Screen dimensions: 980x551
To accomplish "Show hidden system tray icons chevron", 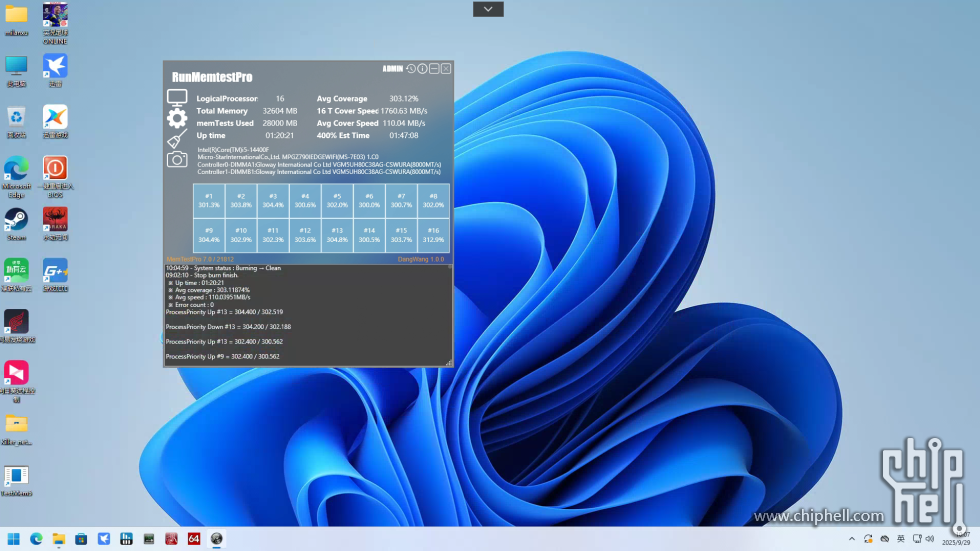I will [852, 539].
